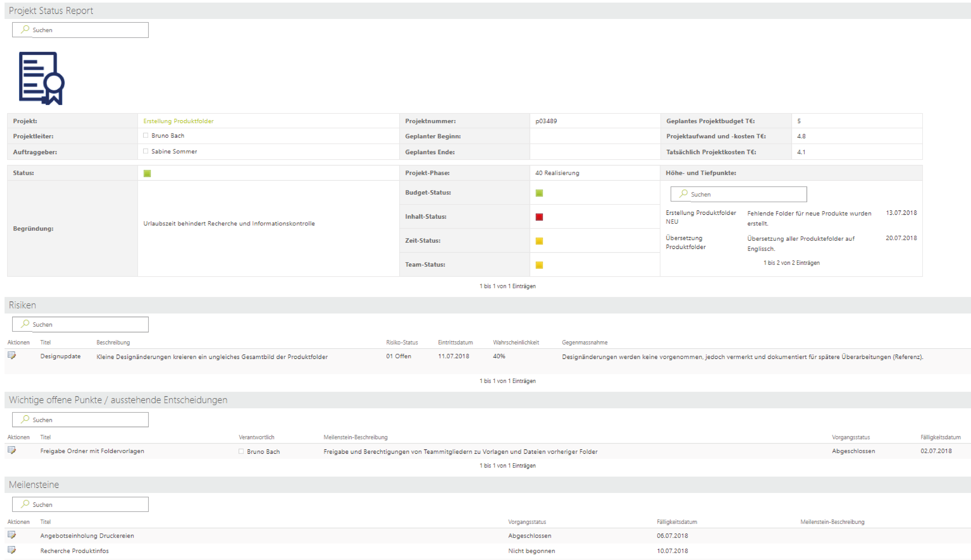The height and width of the screenshot is (560, 971).
Task: Sort risks by Wahrscheinlichkeit column header
Action: tap(516, 342)
